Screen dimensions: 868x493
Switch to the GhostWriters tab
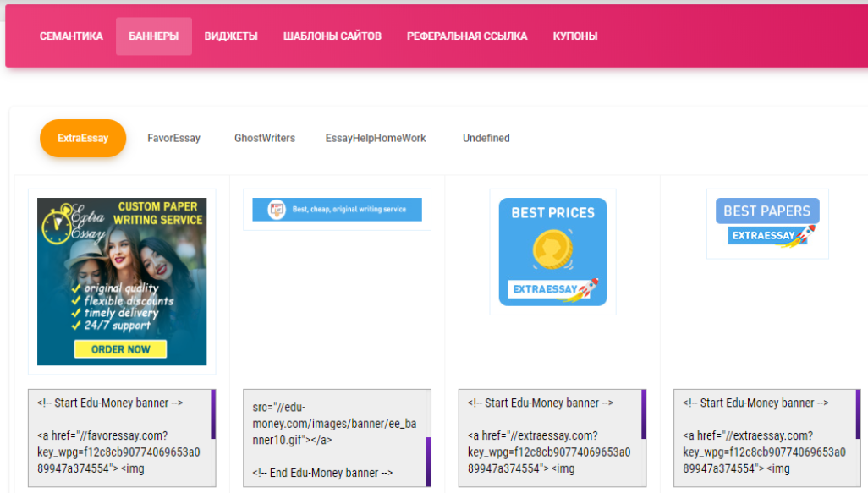(265, 139)
